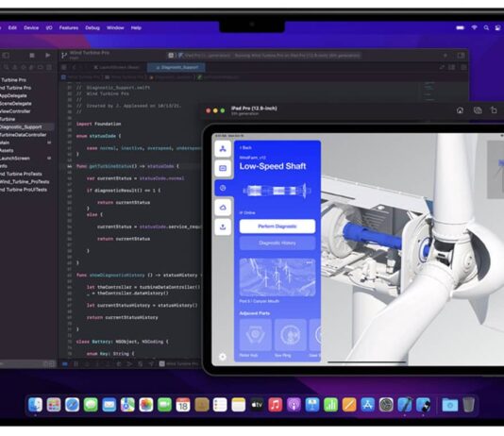Select Assets in Xcode navigator
This screenshot has width=504, height=436.
coord(7,150)
